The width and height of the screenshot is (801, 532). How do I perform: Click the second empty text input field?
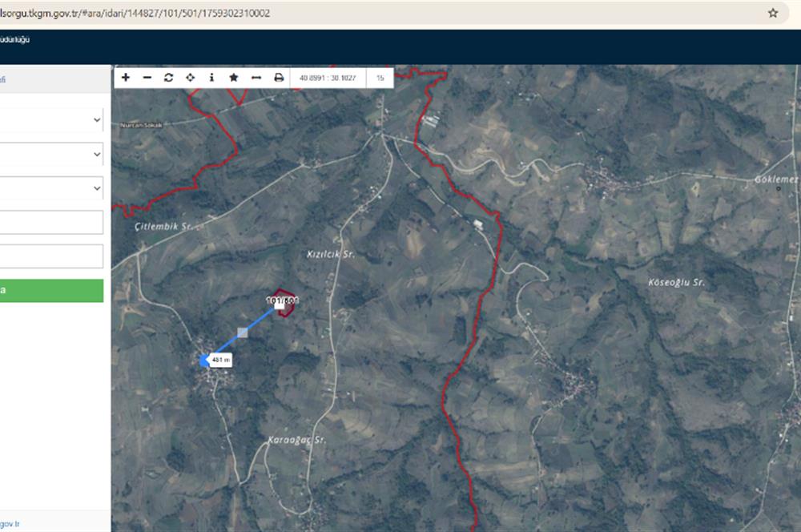coord(52,256)
